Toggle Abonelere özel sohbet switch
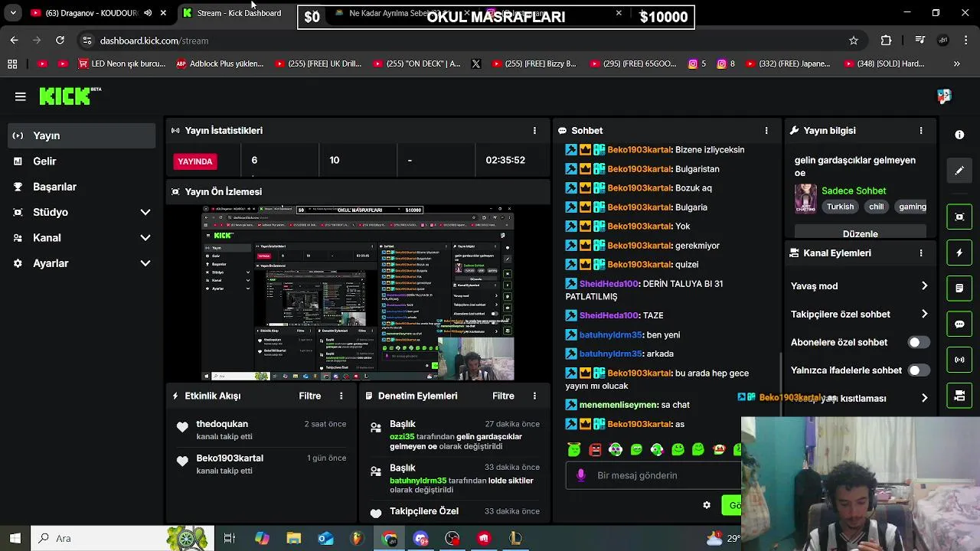Viewport: 980px width, 551px height. [919, 343]
